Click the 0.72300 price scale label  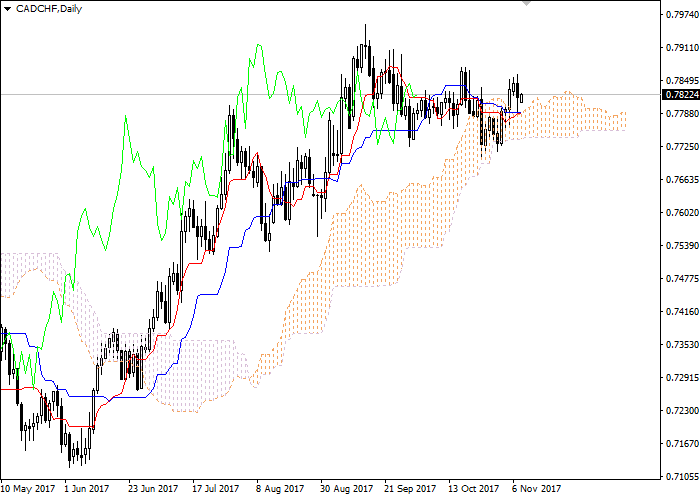click(682, 411)
